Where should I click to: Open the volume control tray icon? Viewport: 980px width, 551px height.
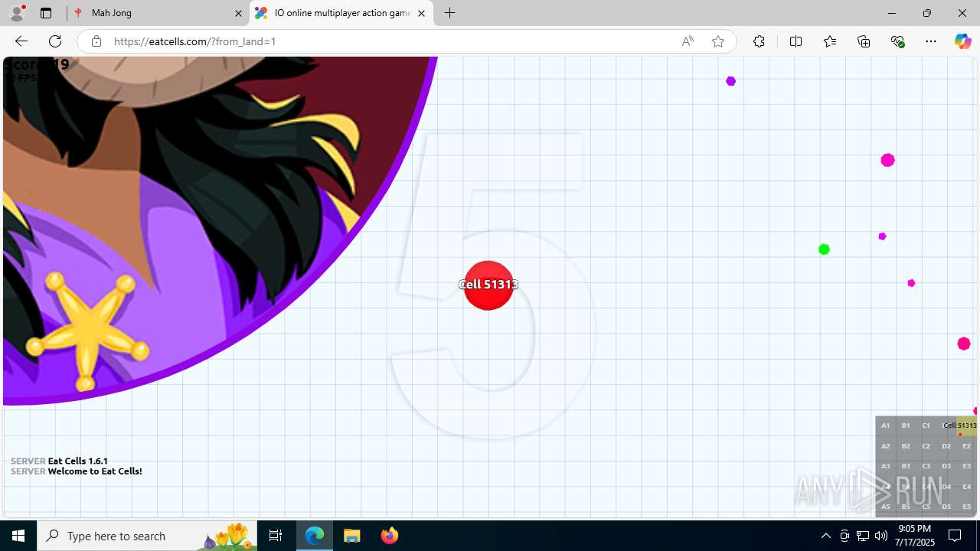[880, 536]
